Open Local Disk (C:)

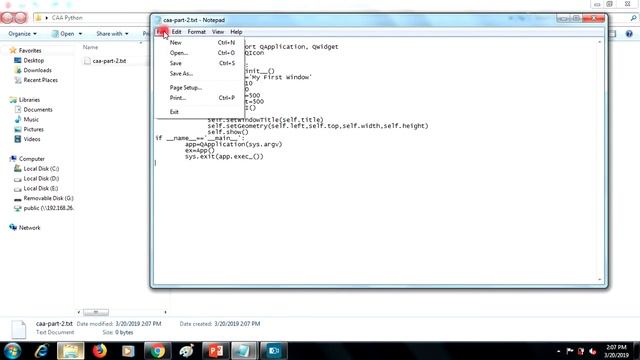click(x=37, y=169)
